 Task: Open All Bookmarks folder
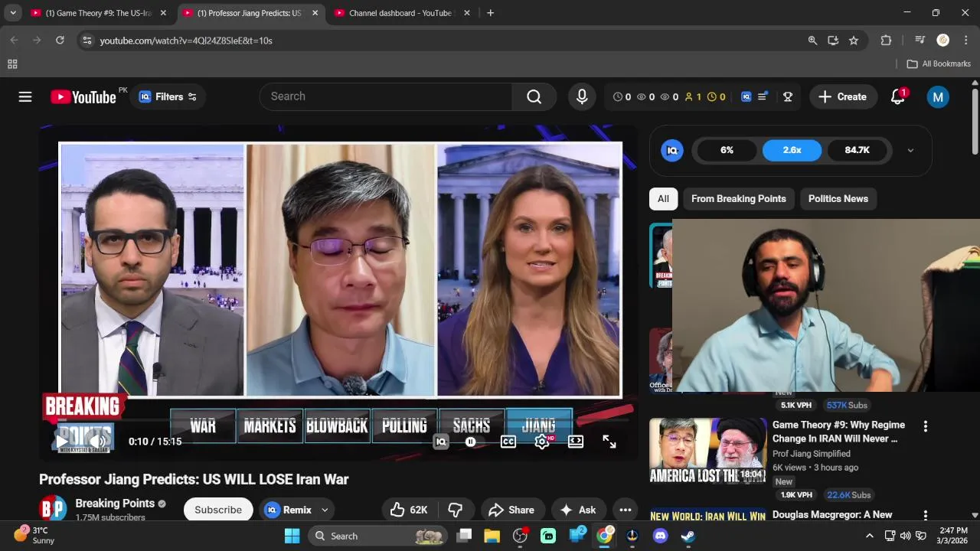939,64
